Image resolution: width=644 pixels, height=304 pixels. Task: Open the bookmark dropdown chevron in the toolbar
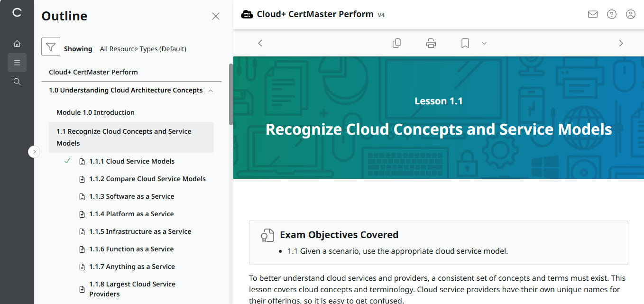[484, 43]
